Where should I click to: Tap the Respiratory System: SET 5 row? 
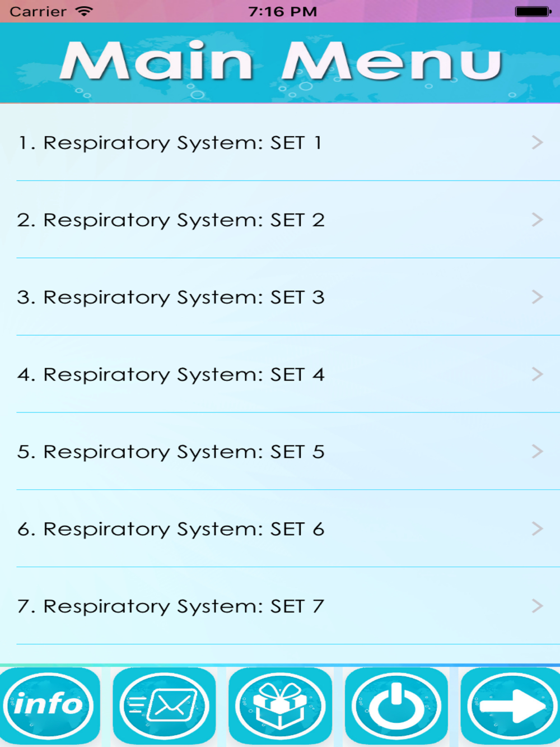point(171,452)
